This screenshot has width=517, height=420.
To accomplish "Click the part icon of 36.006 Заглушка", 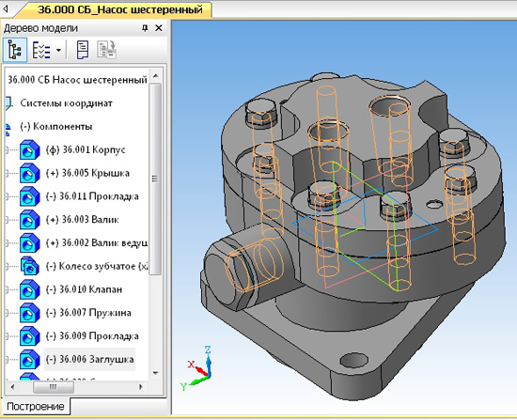I will point(30,360).
